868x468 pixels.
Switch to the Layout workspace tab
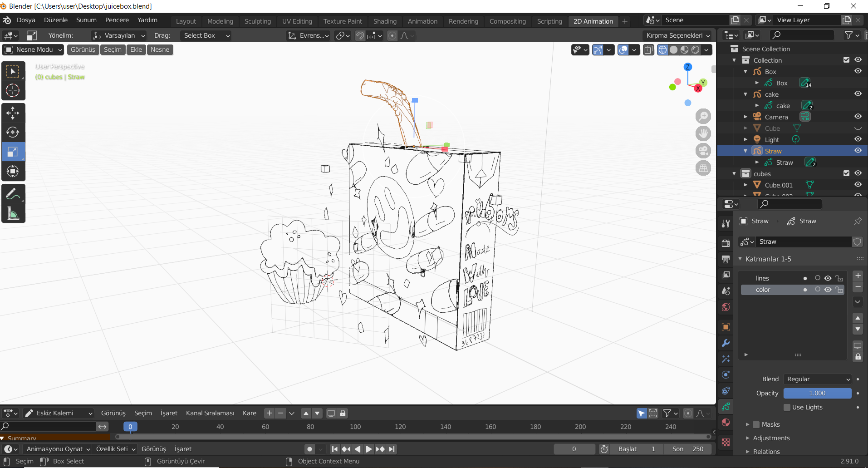(186, 21)
